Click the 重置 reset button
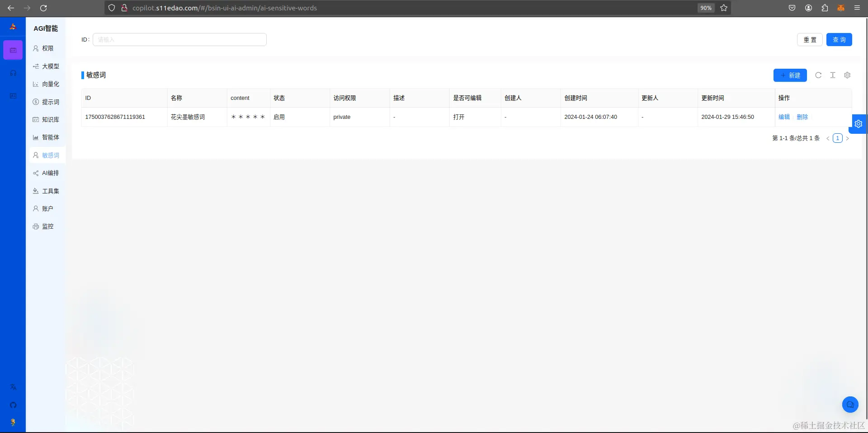868x433 pixels. tap(810, 40)
